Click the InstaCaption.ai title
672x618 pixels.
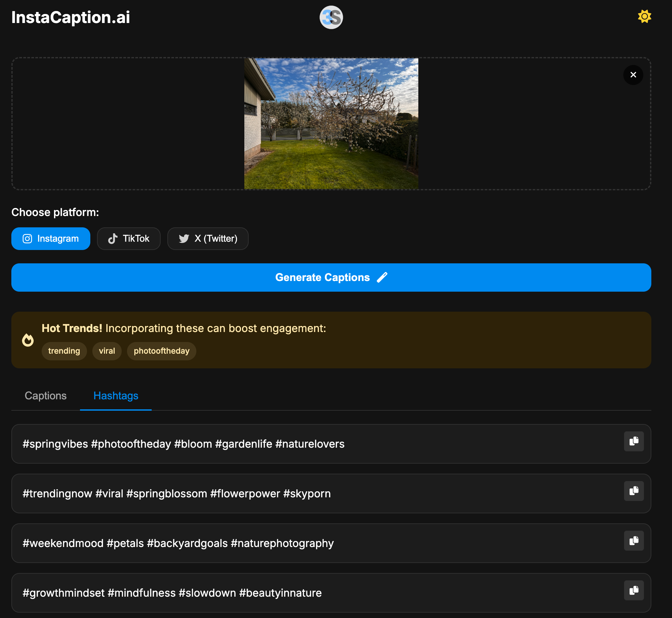coord(71,17)
